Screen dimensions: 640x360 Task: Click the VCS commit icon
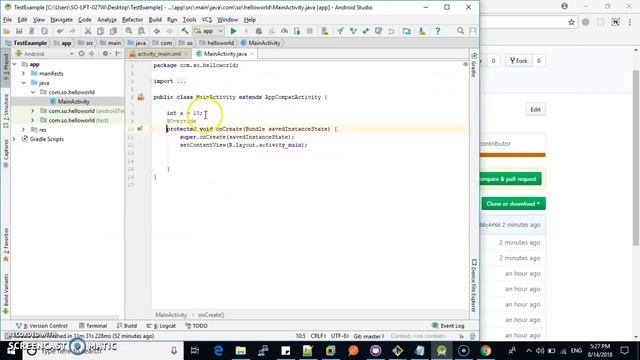click(x=353, y=31)
